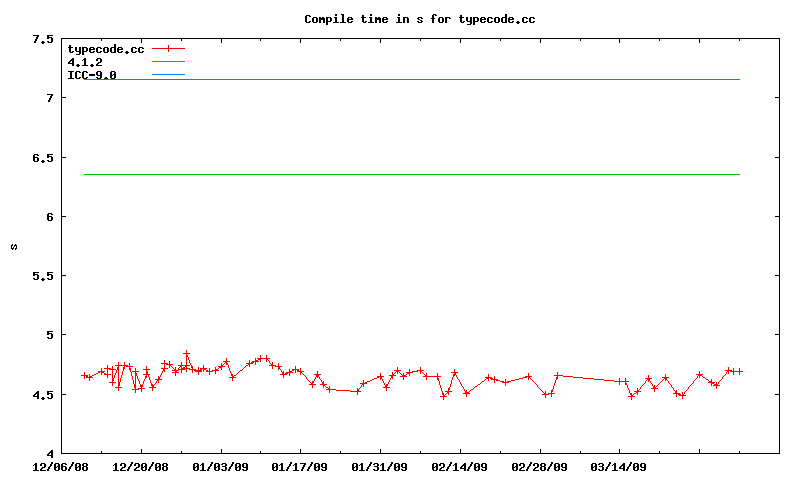Select the 12/20/08 date on x-axis
This screenshot has height=480, width=800.
click(140, 466)
